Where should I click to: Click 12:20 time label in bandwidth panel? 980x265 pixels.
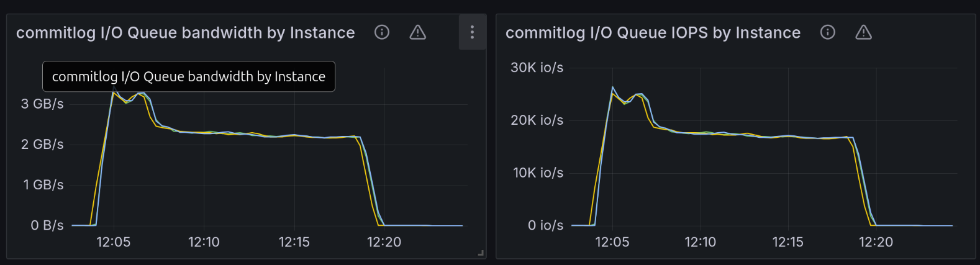click(384, 242)
